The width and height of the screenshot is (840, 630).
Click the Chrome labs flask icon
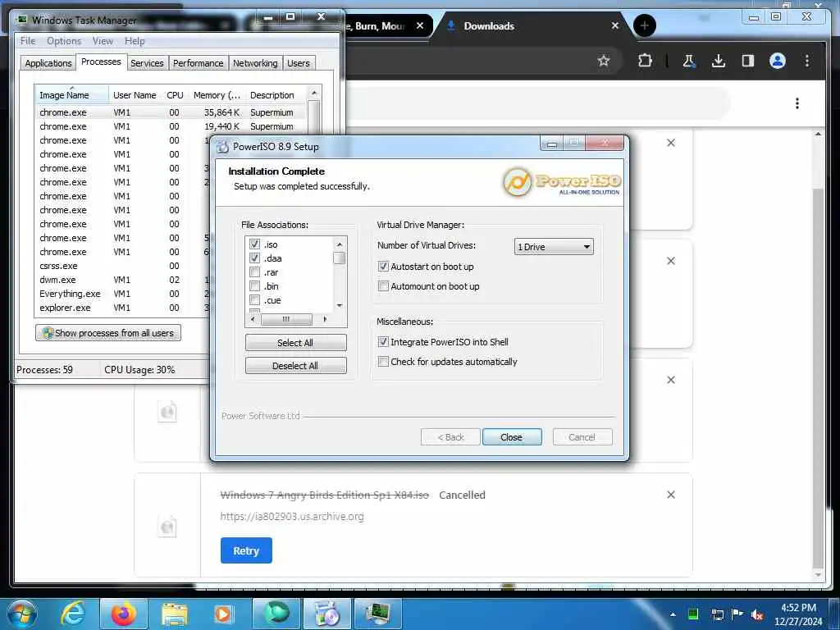point(688,61)
